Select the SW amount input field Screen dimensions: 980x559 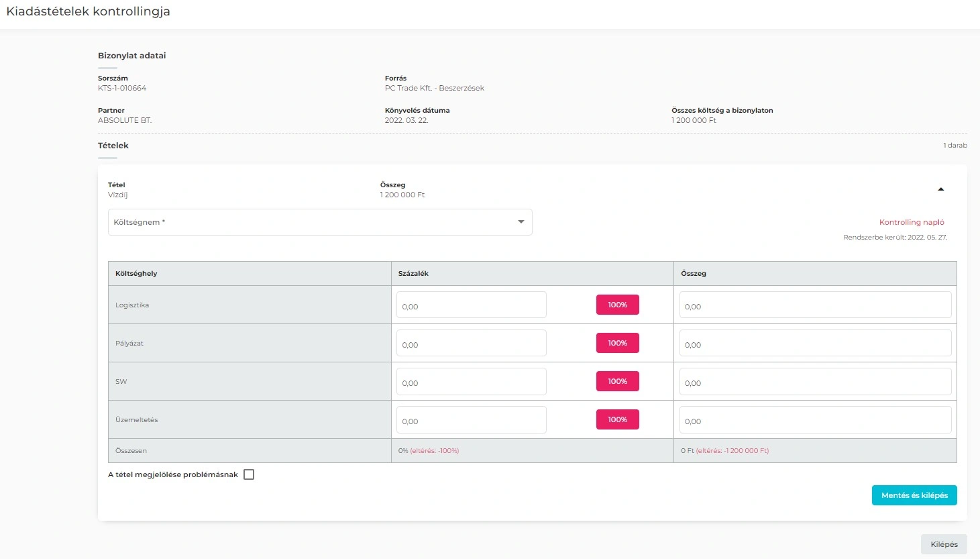click(814, 382)
